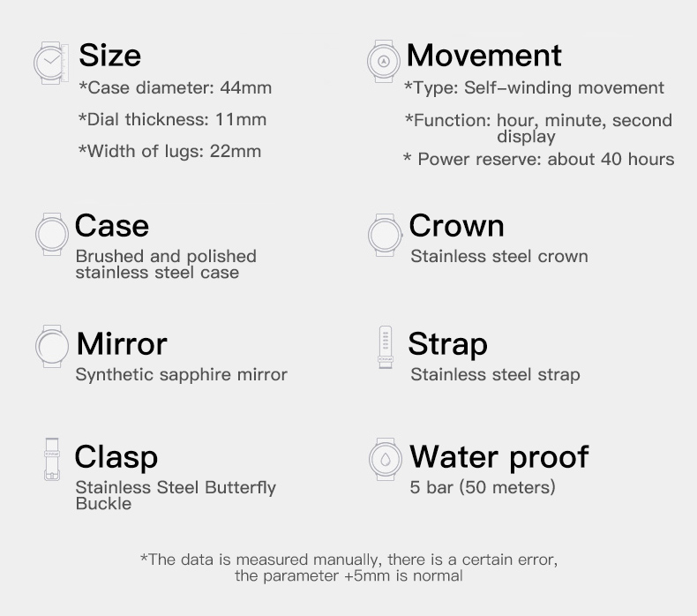Viewport: 697px width, 616px height.
Task: Click the 5 bar (50 meters) text
Action: (483, 487)
